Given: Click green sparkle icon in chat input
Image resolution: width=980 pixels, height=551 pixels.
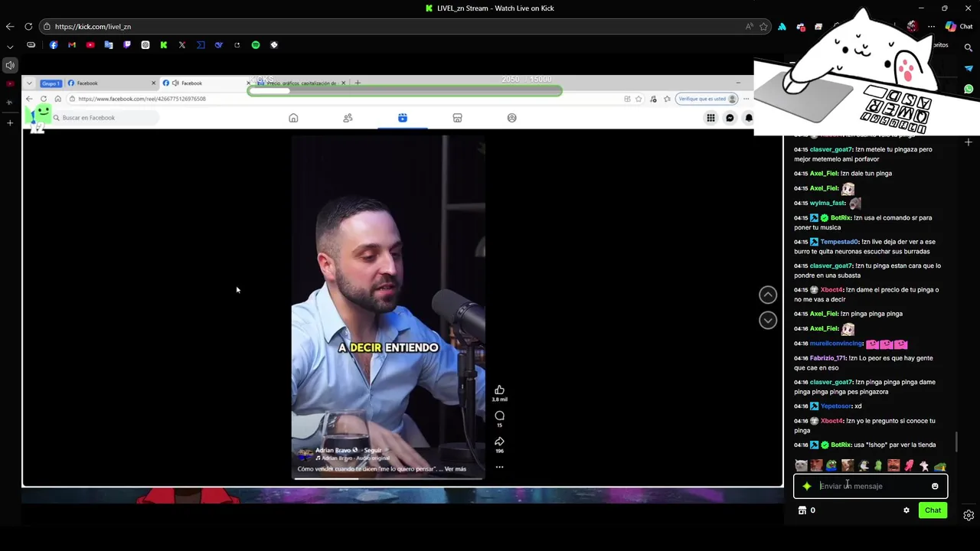Looking at the screenshot, I should 807,486.
